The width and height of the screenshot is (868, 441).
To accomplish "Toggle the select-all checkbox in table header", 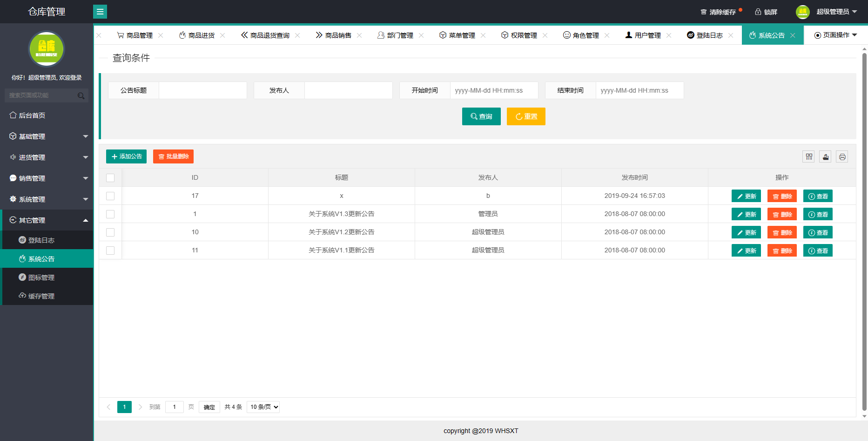I will (x=110, y=178).
